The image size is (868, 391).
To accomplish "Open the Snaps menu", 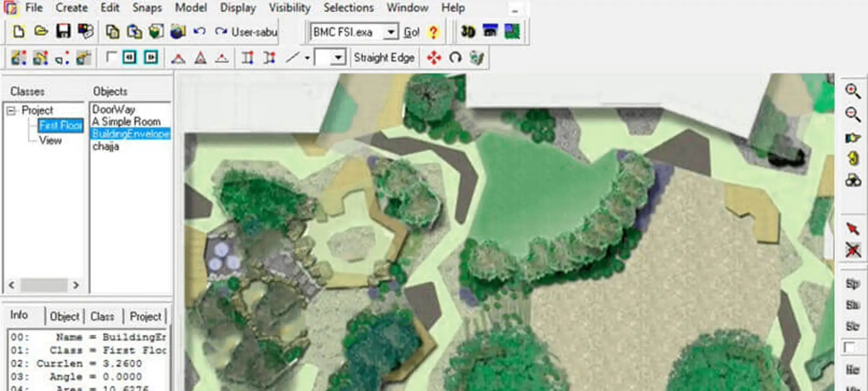I will [147, 8].
